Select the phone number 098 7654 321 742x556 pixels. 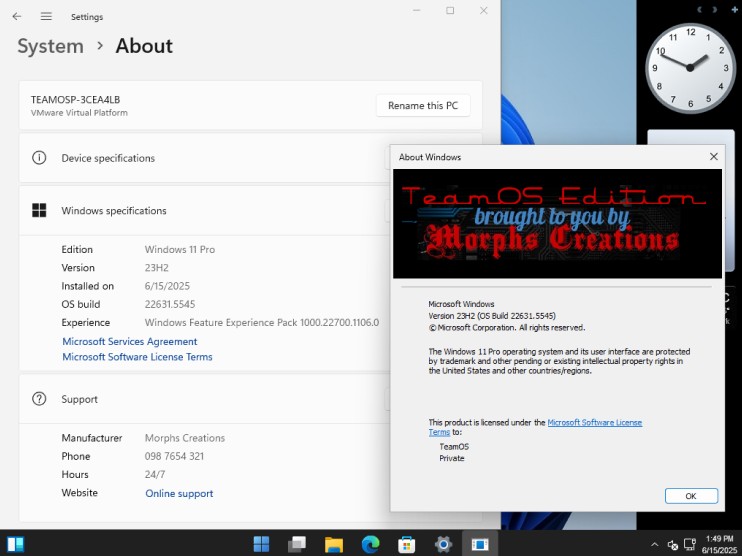[174, 456]
